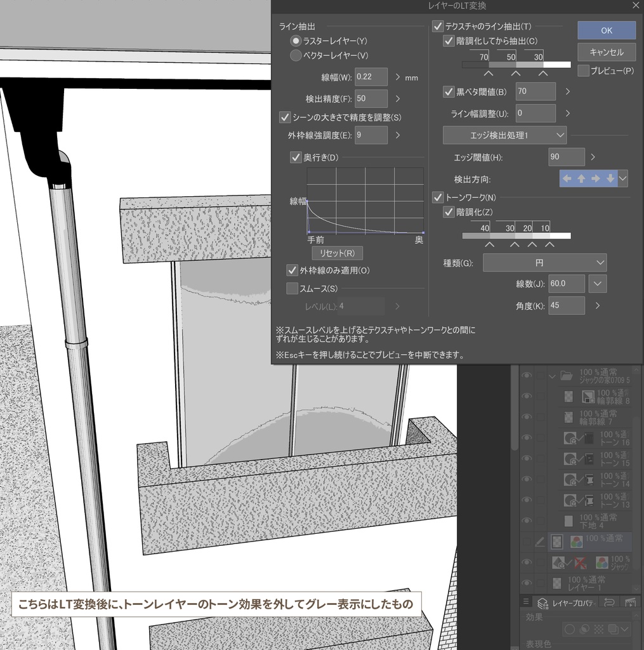Expand the 角度 slider arrow
Screen dimensions: 644x650
click(x=597, y=305)
